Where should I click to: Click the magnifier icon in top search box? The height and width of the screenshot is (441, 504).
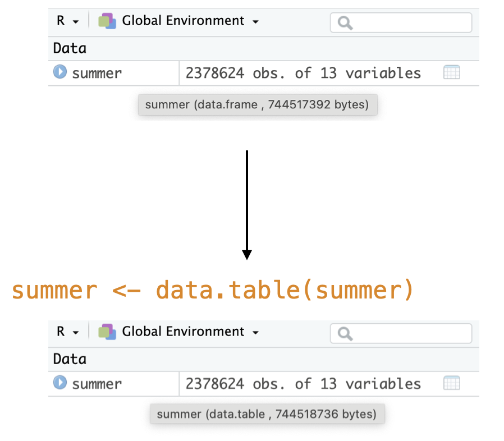point(342,22)
